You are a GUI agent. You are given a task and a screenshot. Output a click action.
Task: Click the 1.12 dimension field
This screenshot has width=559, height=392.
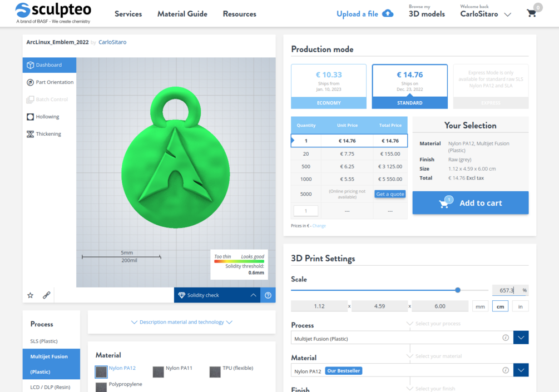[319, 306]
